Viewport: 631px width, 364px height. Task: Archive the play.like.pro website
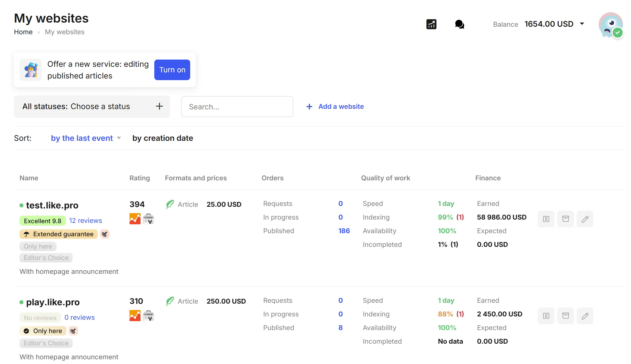[x=565, y=316]
